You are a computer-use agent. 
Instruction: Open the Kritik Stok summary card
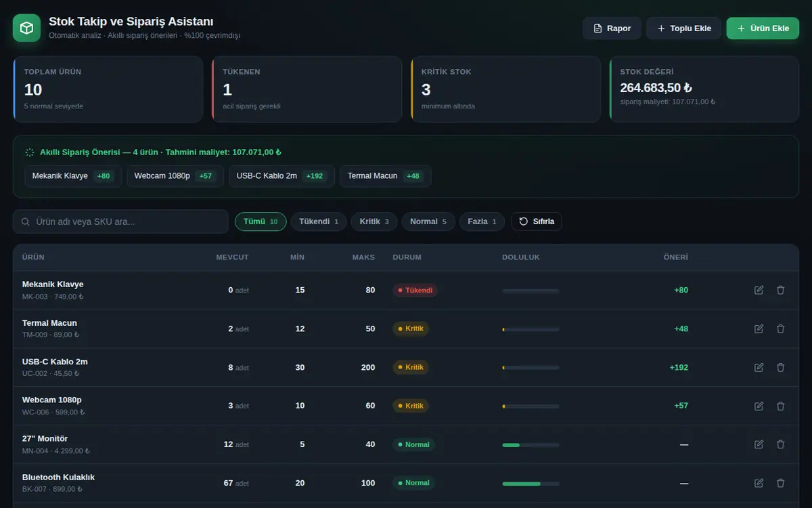point(505,89)
